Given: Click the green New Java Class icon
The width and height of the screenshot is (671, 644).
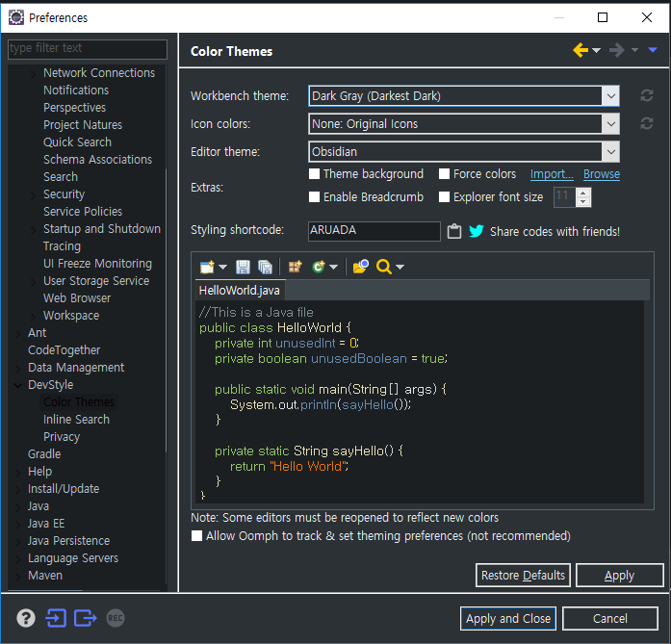Looking at the screenshot, I should pyautogui.click(x=319, y=267).
